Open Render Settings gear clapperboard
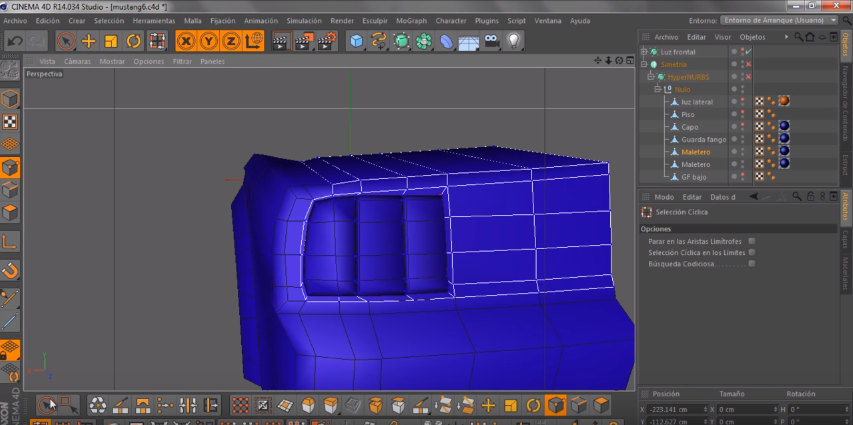Image resolution: width=853 pixels, height=425 pixels. click(x=327, y=41)
